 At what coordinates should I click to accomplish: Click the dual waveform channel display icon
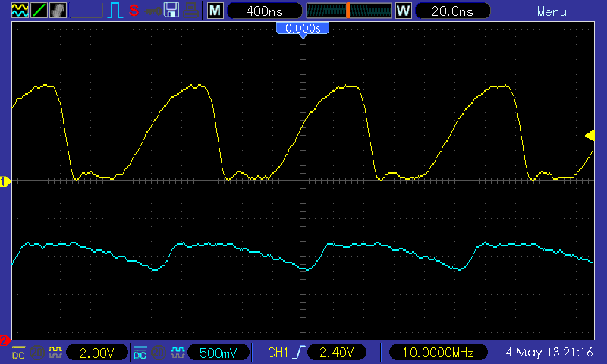click(x=20, y=11)
